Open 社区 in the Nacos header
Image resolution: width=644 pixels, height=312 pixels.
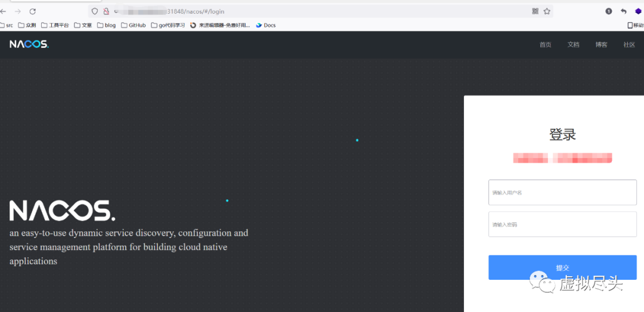(629, 45)
